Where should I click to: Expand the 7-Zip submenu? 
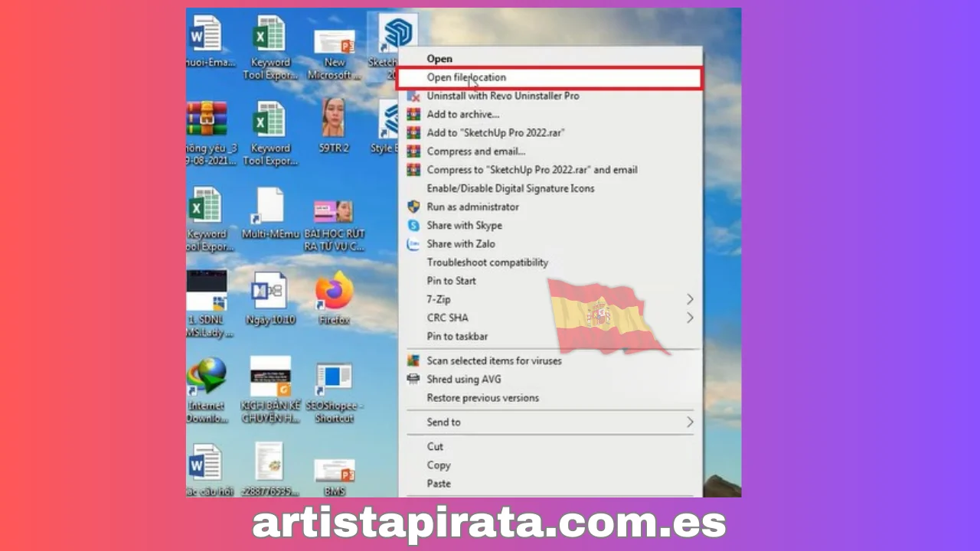550,299
